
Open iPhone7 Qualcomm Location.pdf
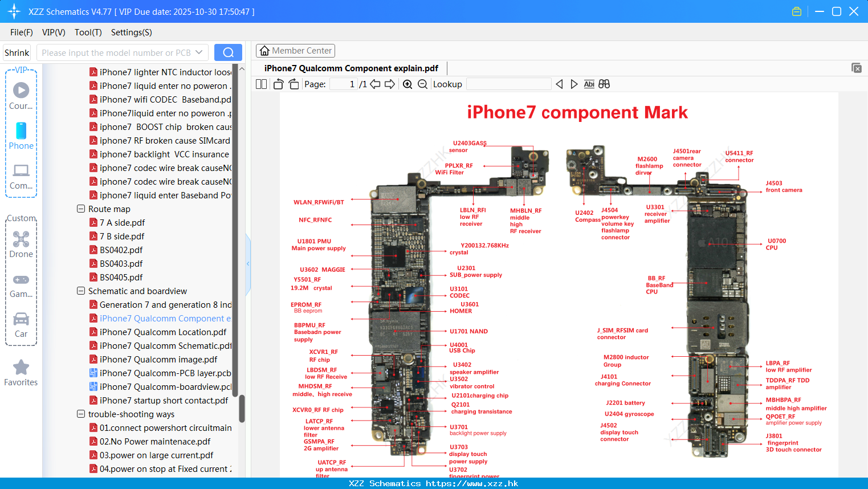158,332
